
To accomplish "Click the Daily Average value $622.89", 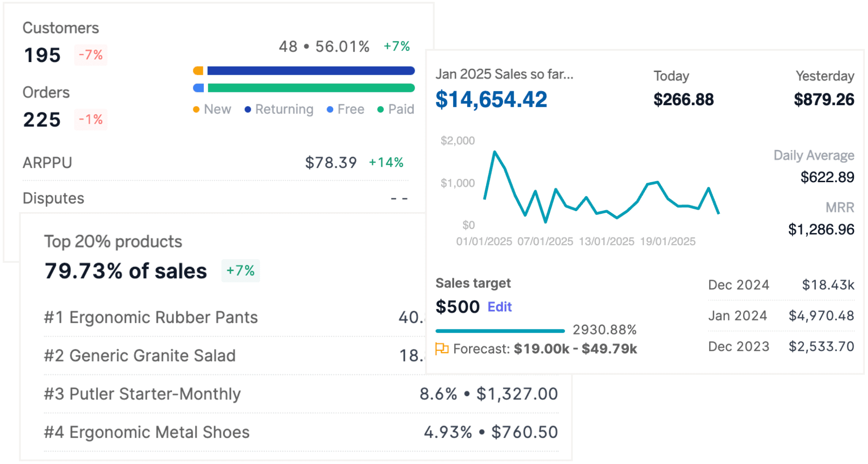I will click(x=827, y=177).
